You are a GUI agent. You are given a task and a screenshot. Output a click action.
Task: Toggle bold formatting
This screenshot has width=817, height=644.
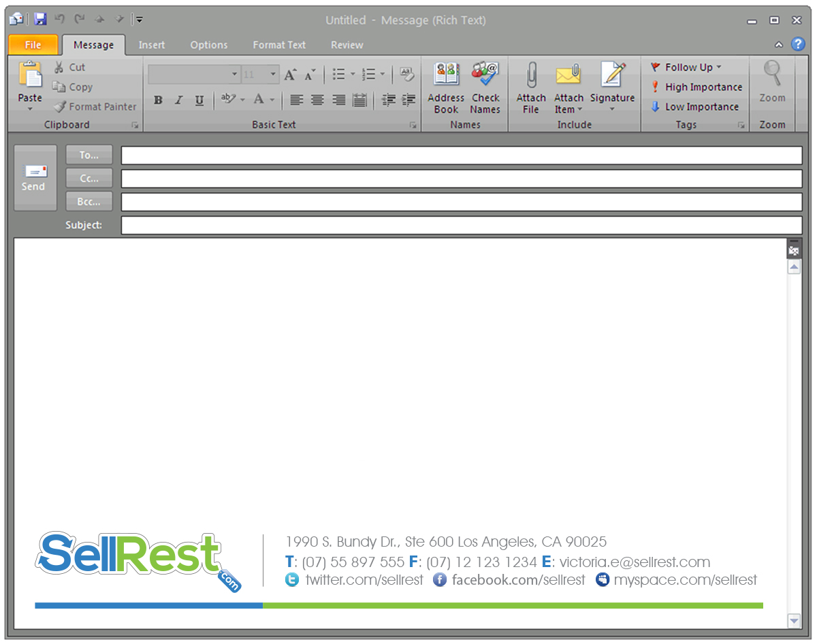(x=158, y=100)
